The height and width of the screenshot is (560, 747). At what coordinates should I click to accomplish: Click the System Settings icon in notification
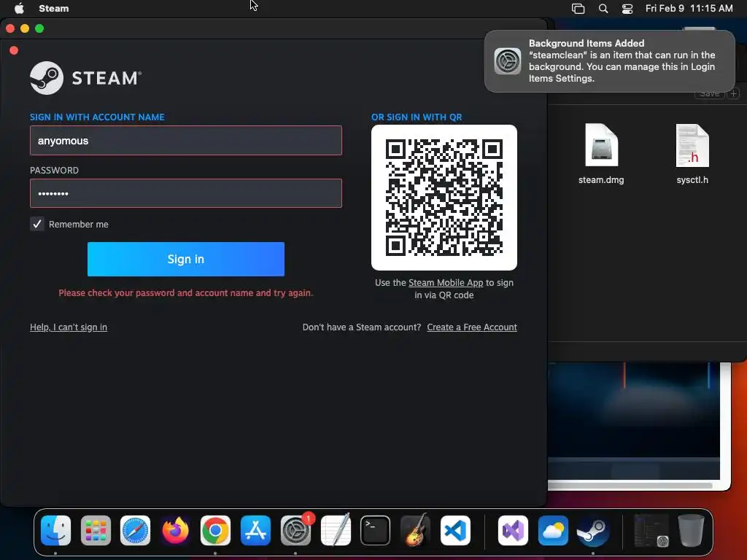tap(508, 61)
